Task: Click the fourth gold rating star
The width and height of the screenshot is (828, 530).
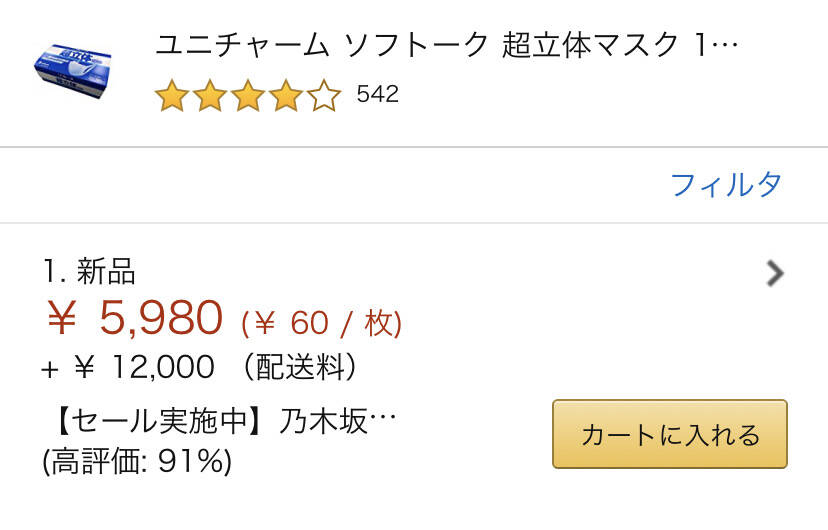Action: coord(286,96)
